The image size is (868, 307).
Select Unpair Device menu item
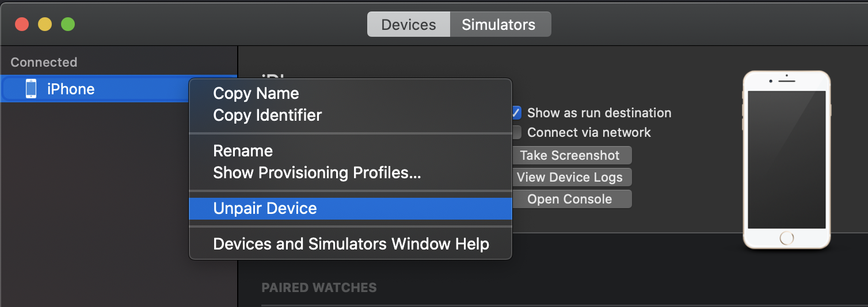coord(265,209)
